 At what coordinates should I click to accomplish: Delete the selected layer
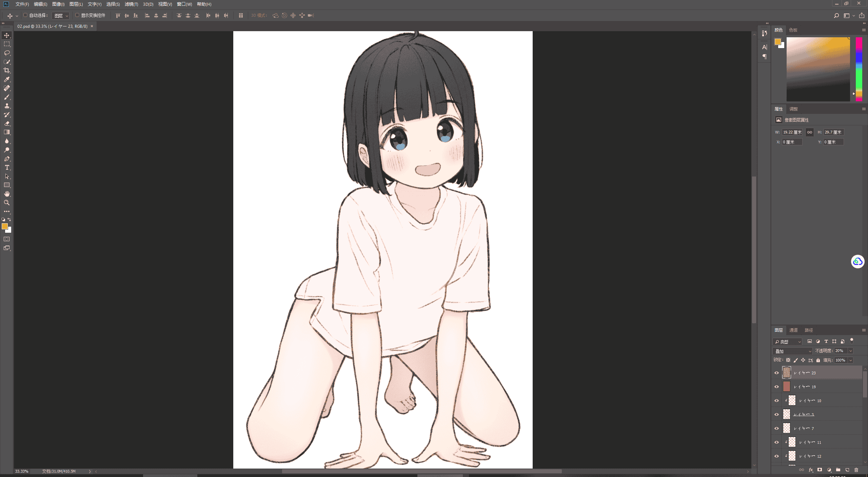coord(856,470)
